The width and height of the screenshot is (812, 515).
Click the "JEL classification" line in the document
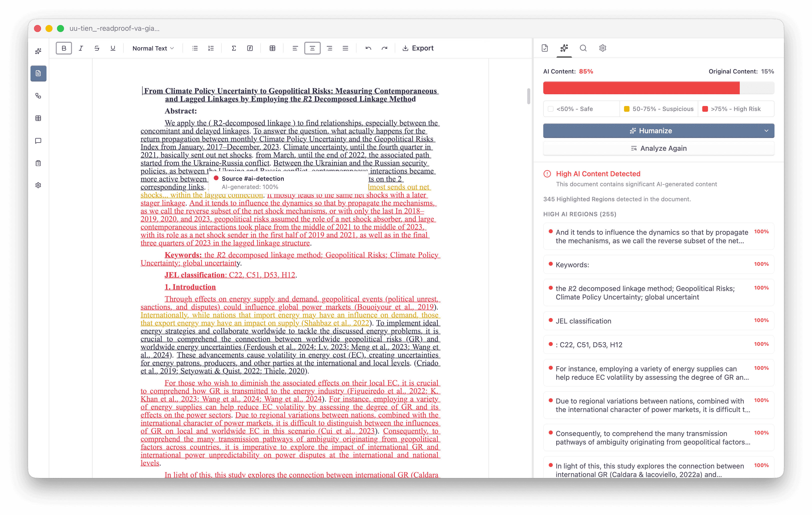pyautogui.click(x=231, y=275)
